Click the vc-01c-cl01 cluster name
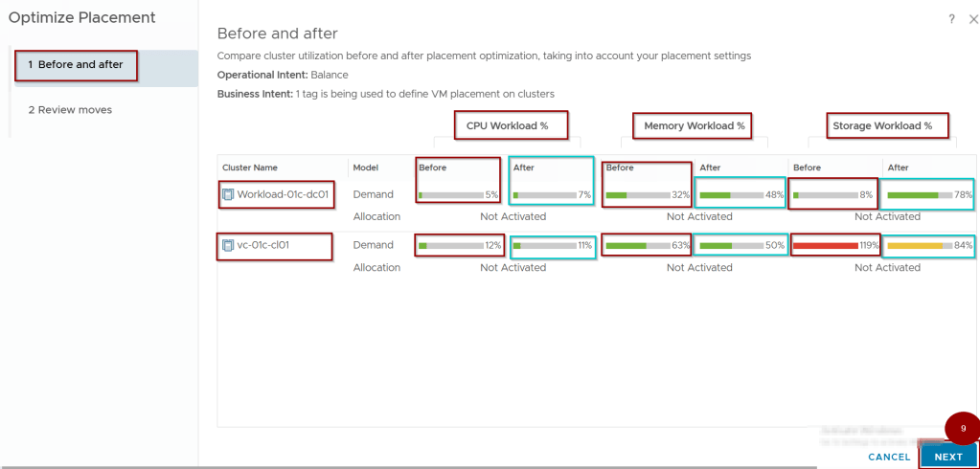 263,245
